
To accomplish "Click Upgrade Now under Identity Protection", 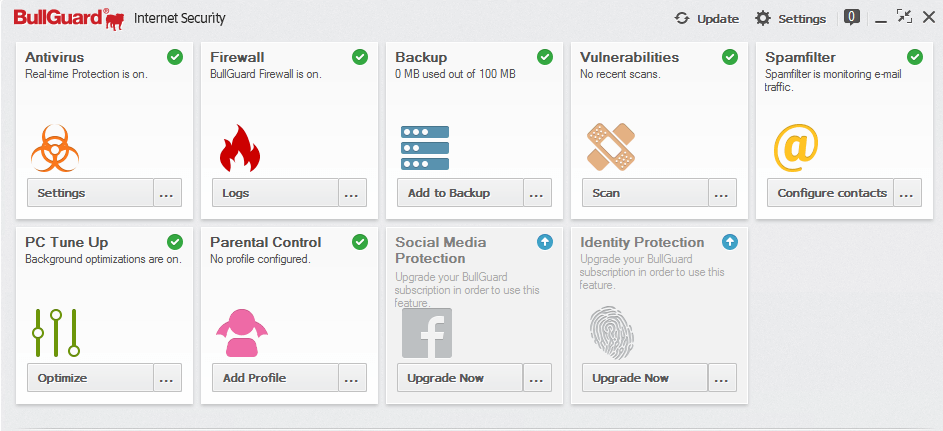I will [x=645, y=378].
